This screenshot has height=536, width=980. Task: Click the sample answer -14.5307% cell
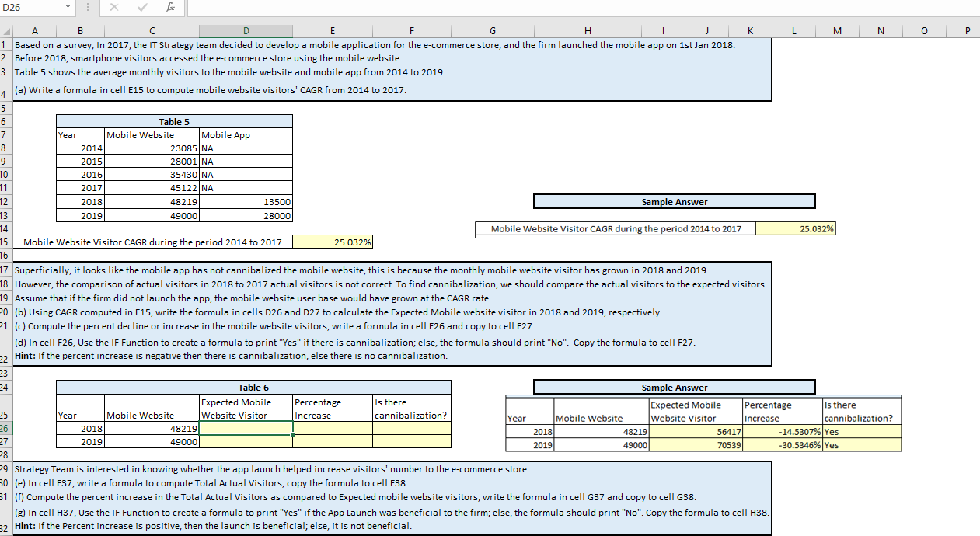pyautogui.click(x=783, y=432)
